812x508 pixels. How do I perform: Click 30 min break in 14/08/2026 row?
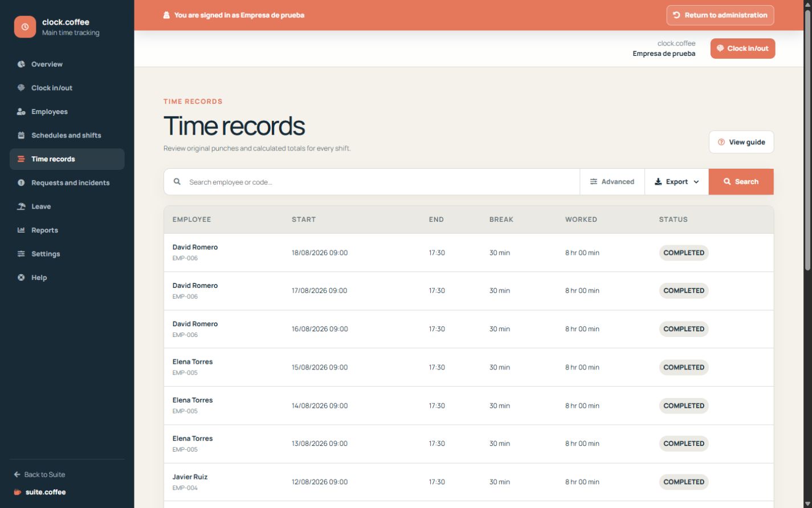(x=500, y=406)
